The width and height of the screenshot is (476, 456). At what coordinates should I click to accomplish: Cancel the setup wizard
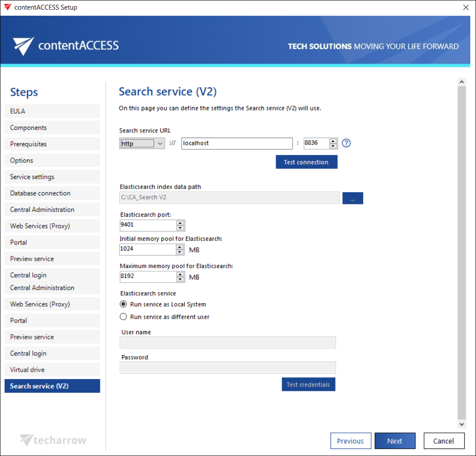pyautogui.click(x=443, y=441)
